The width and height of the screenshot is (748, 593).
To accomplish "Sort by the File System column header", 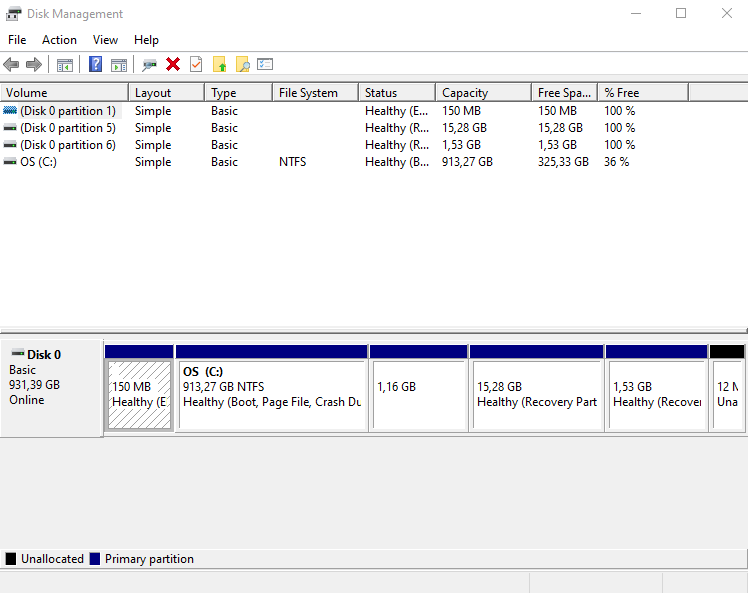I will click(x=308, y=93).
